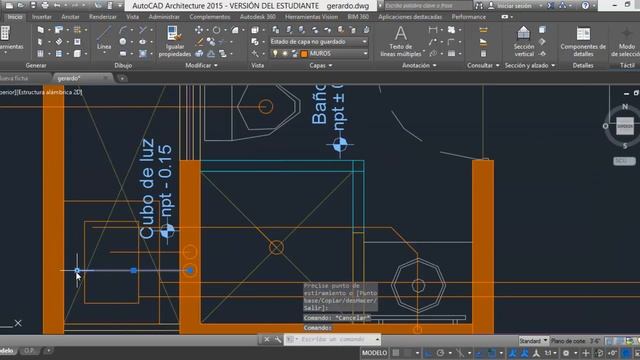
Task: Click the roof slab tool in Generar
Action: coord(59,30)
